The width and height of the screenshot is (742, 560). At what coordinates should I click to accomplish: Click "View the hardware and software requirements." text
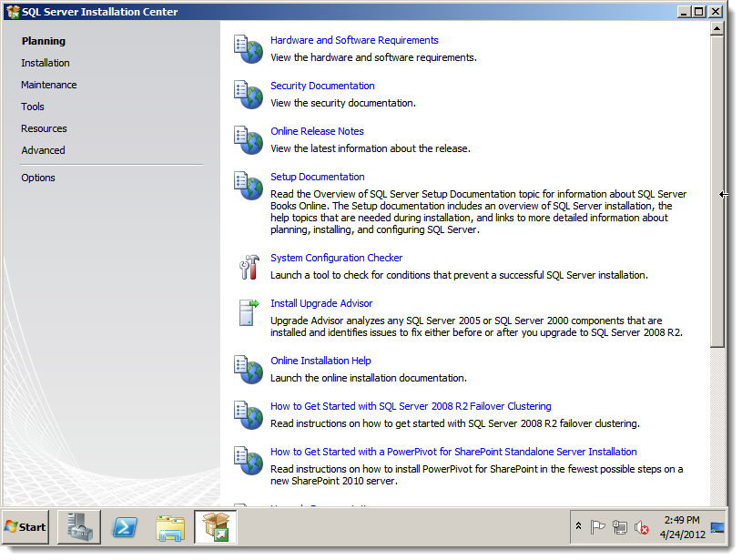(x=374, y=57)
